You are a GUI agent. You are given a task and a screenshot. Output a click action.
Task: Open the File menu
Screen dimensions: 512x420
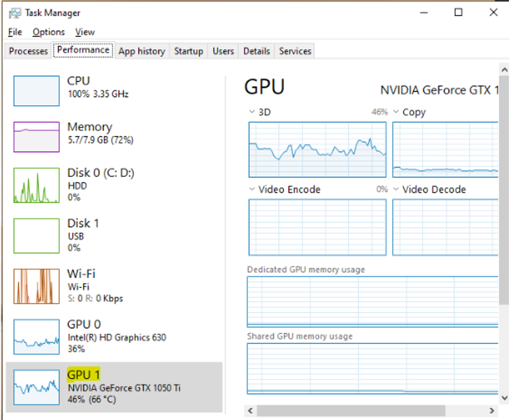[x=15, y=32]
